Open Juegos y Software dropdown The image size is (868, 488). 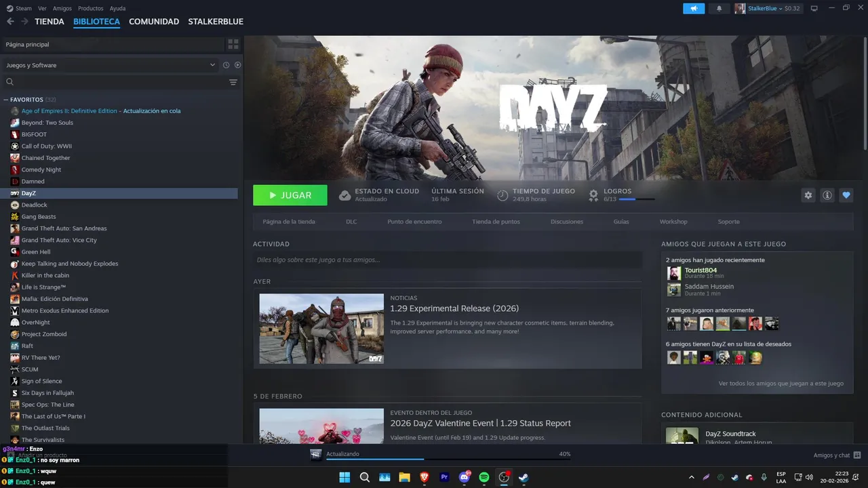tap(110, 65)
